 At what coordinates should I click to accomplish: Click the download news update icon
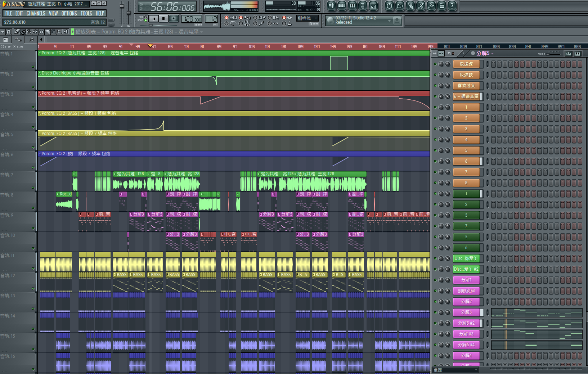[397, 21]
